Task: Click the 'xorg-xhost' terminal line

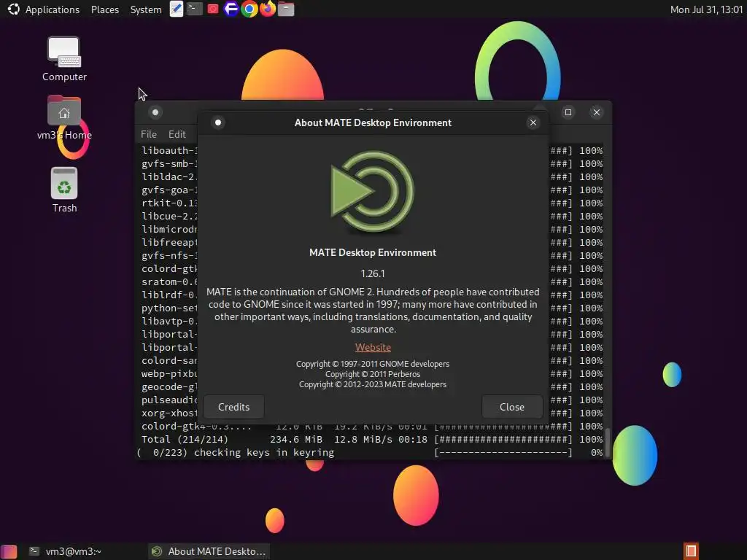Action: (169, 413)
